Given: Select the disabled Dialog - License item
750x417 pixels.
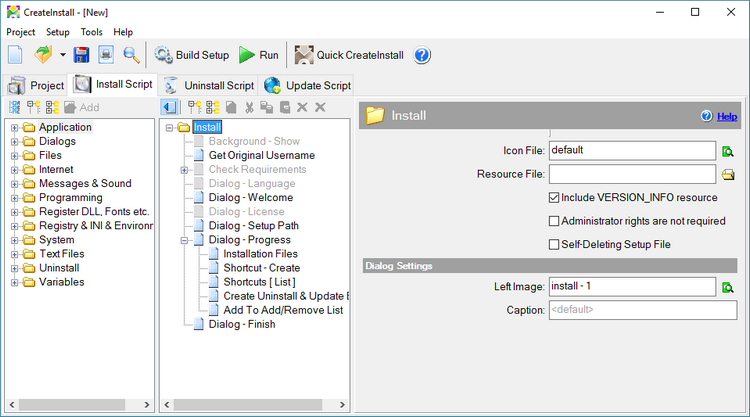Looking at the screenshot, I should coord(246,212).
